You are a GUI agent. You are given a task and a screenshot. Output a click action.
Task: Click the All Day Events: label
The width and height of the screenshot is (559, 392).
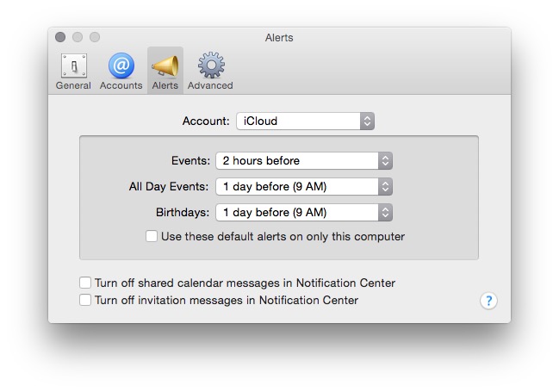pos(169,187)
